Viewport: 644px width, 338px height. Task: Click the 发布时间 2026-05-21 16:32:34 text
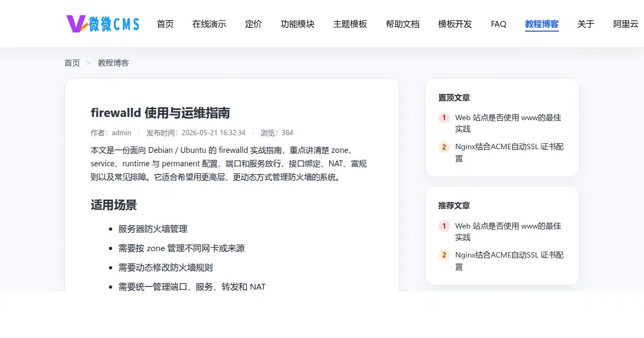(x=196, y=133)
